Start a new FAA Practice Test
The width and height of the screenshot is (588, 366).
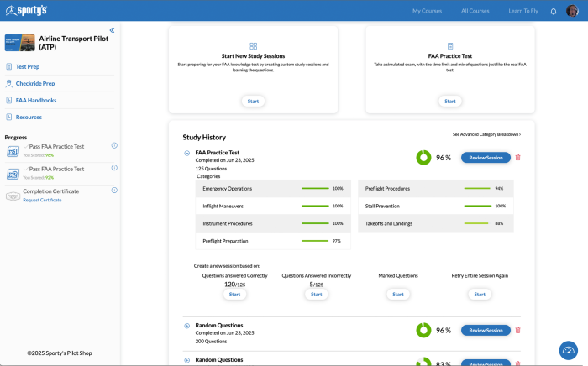pyautogui.click(x=450, y=101)
